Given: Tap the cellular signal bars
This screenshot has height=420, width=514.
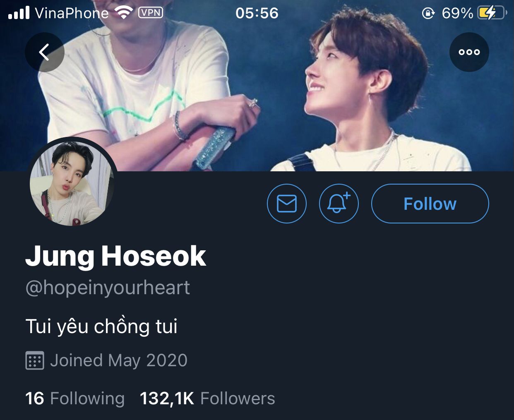Looking at the screenshot, I should point(19,13).
